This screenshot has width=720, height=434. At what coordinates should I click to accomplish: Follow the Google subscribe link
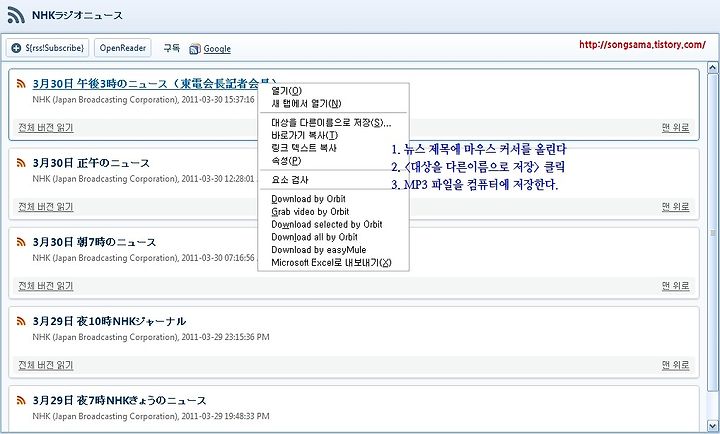pyautogui.click(x=217, y=49)
